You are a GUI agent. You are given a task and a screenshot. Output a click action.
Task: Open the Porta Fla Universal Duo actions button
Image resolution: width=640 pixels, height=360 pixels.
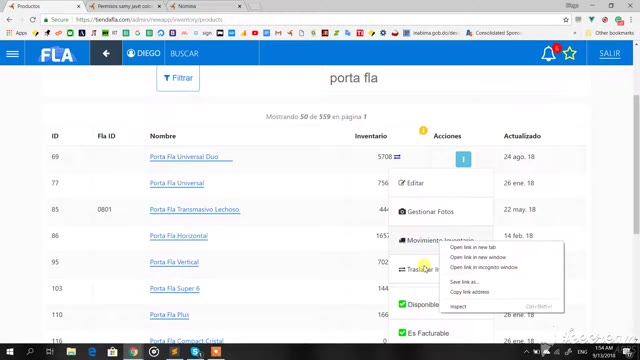[463, 159]
